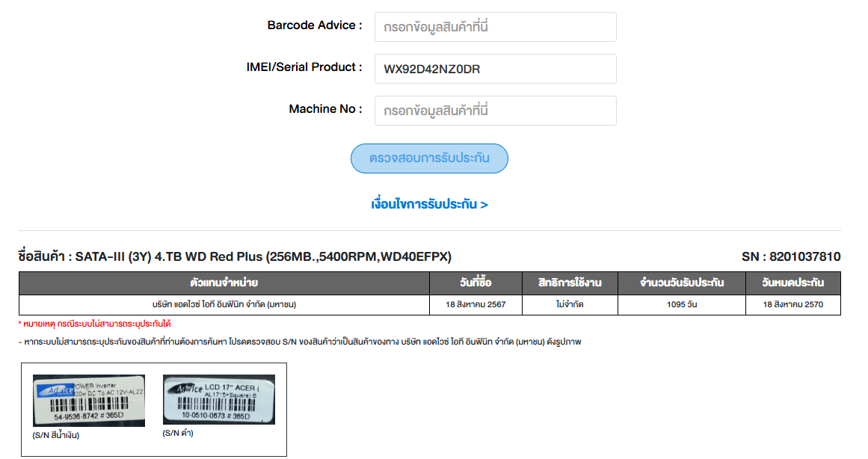Click the instruction line about checking S/N
This screenshot has height=459, width=868.
(300, 342)
